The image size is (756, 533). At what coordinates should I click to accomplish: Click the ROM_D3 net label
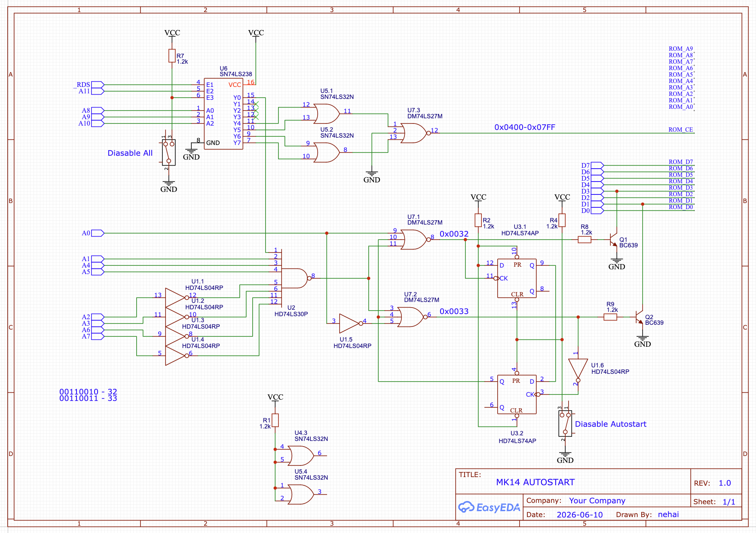(681, 188)
